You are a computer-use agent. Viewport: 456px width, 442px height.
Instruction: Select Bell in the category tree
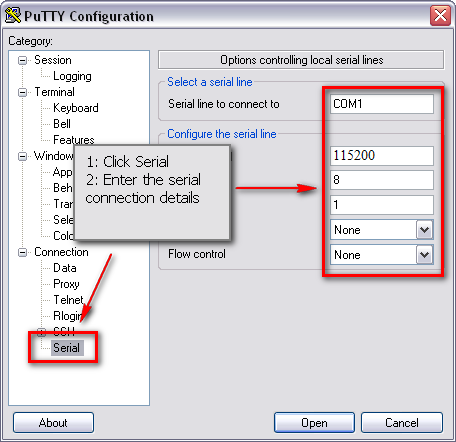pyautogui.click(x=62, y=124)
